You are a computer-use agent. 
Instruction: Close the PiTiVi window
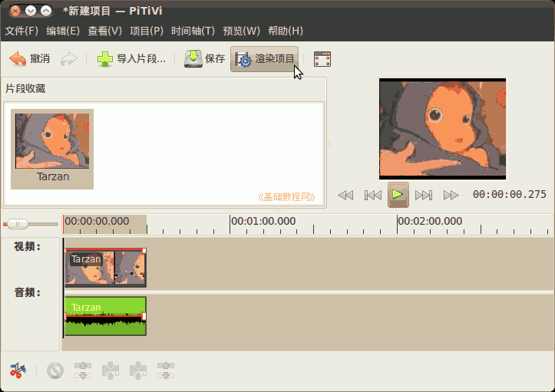[15, 11]
